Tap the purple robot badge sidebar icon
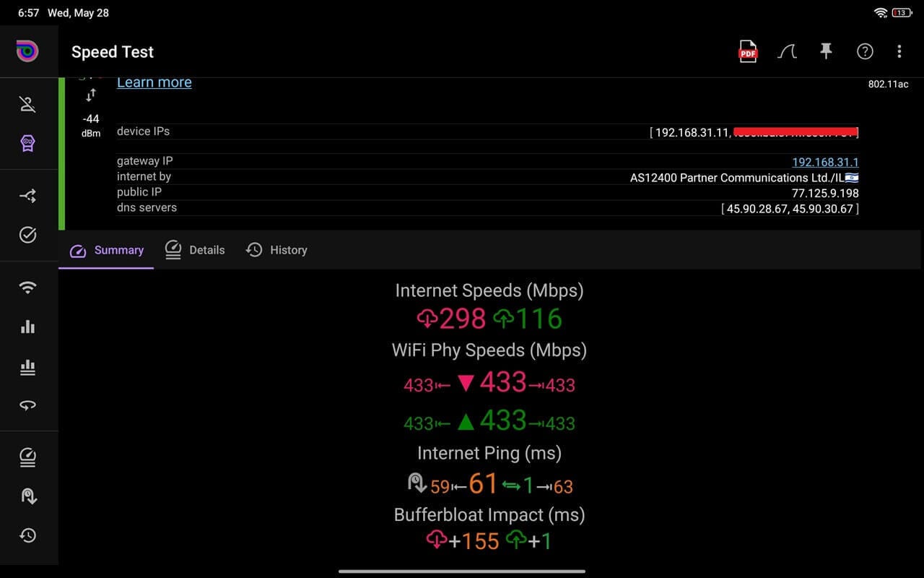 28,144
